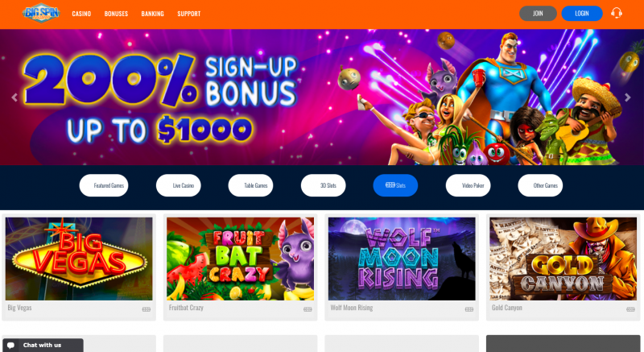Open support via the headset icon

[617, 13]
